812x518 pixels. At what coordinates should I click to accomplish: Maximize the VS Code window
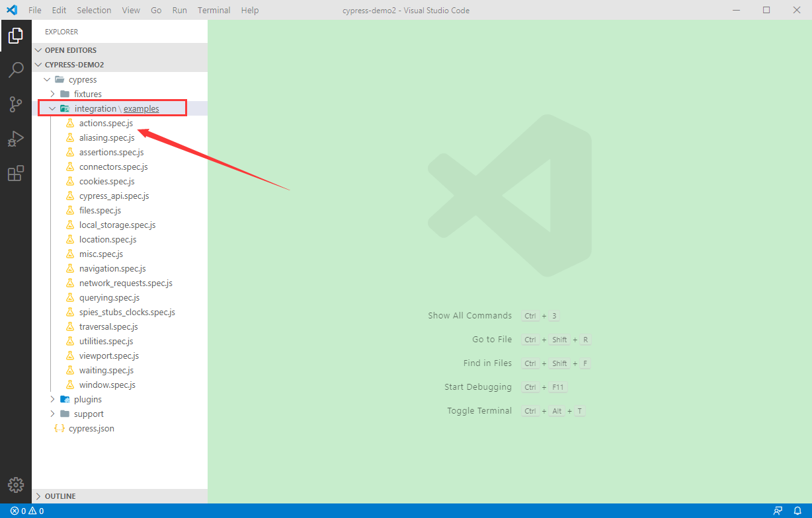point(766,10)
